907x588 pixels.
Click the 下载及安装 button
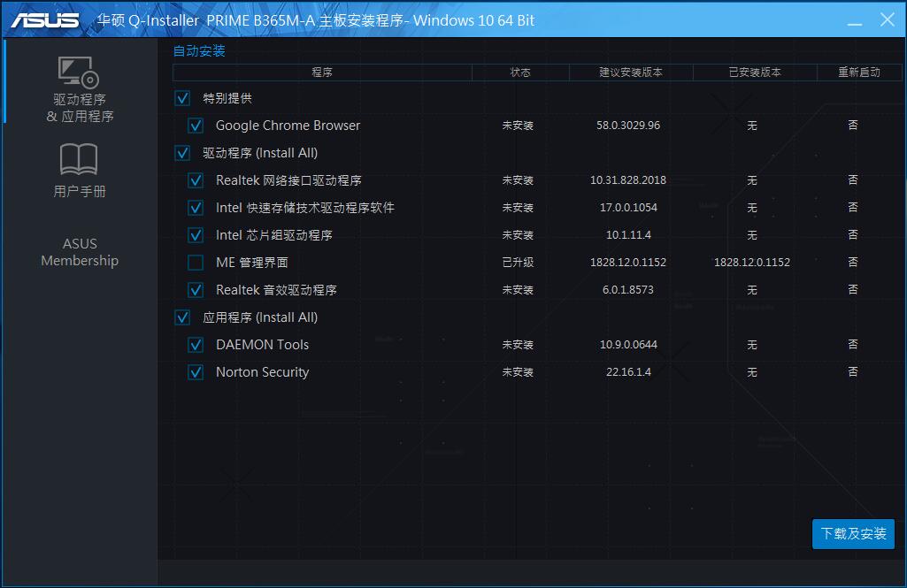[x=852, y=534]
